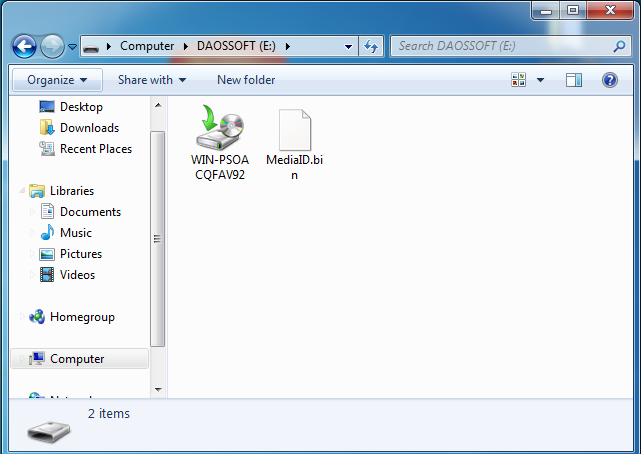
Task: Click the navigation pane scroll down arrow
Action: pyautogui.click(x=158, y=390)
